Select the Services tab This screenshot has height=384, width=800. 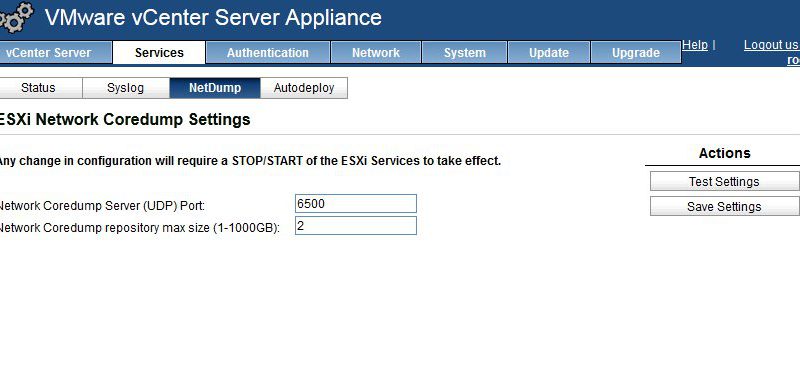pyautogui.click(x=159, y=53)
